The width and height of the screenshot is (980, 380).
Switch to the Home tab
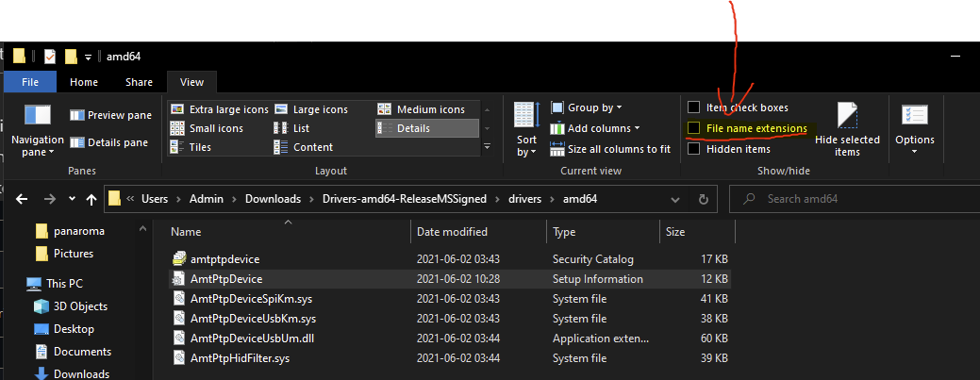click(84, 82)
